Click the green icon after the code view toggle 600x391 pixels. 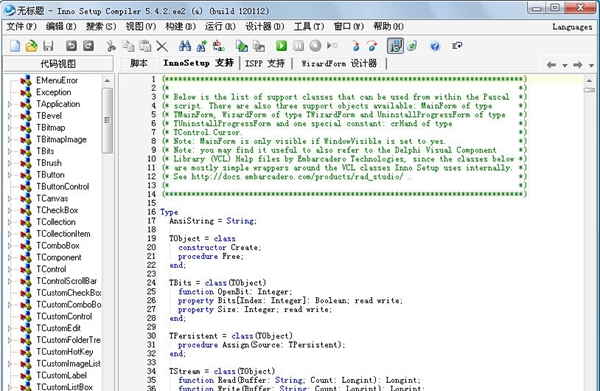[x=412, y=46]
